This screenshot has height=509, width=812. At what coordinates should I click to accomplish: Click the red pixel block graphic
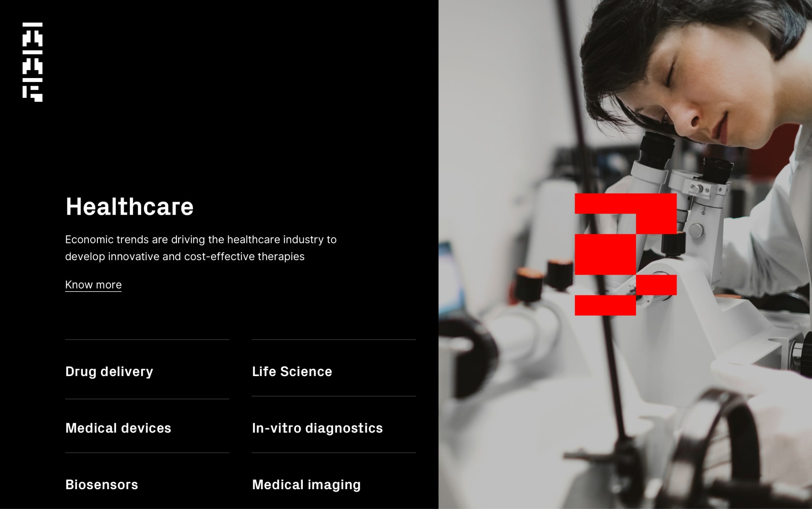(x=626, y=254)
